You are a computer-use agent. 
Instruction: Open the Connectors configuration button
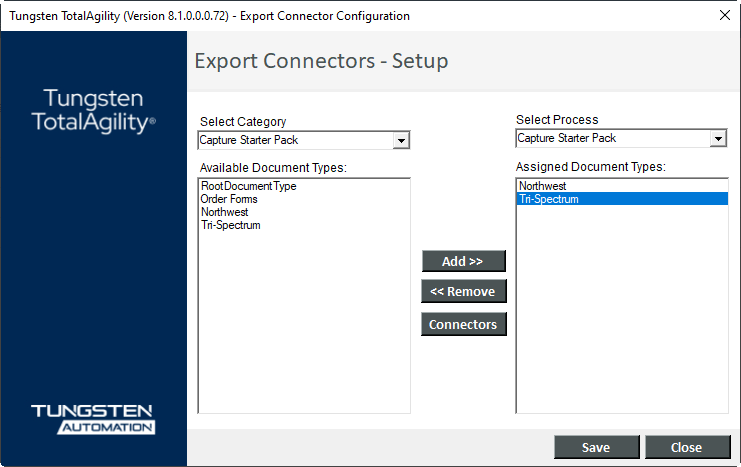[463, 324]
